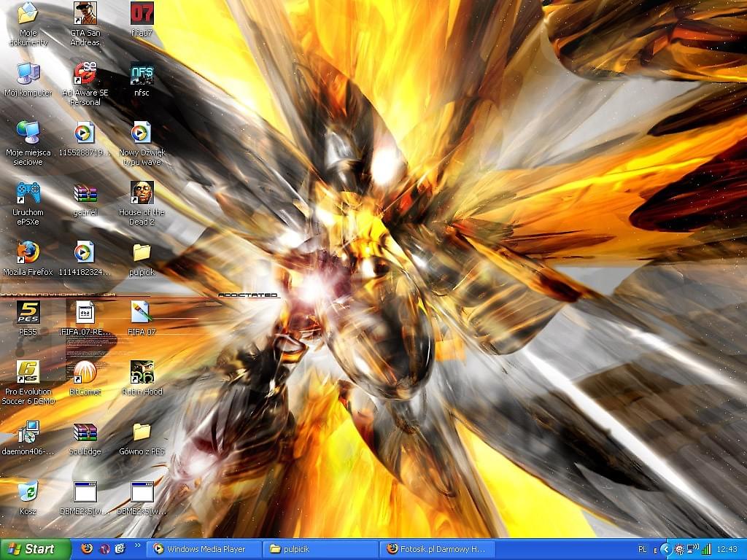The width and height of the screenshot is (747, 560).
Task: Select the pulpicik folder on desktop
Action: point(142,259)
